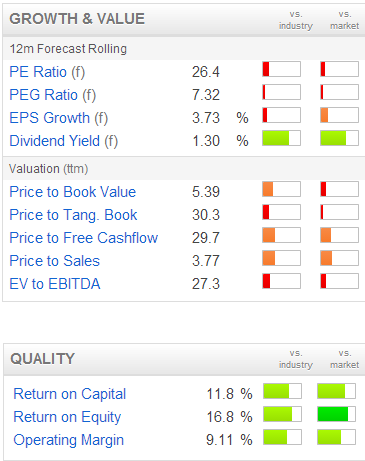The image size is (365, 461).
Task: Click Return on Equity vs. market bar
Action: pos(336,414)
